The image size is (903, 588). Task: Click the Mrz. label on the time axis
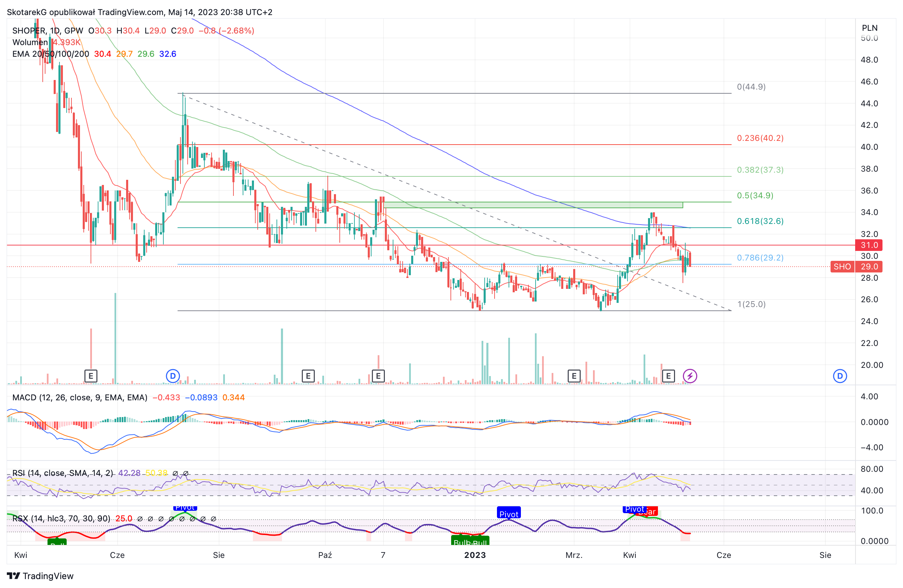pos(574,556)
